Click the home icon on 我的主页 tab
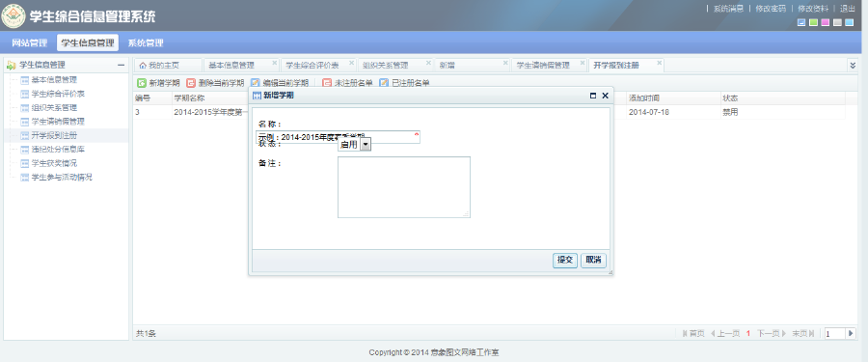868x362 pixels. [x=143, y=66]
